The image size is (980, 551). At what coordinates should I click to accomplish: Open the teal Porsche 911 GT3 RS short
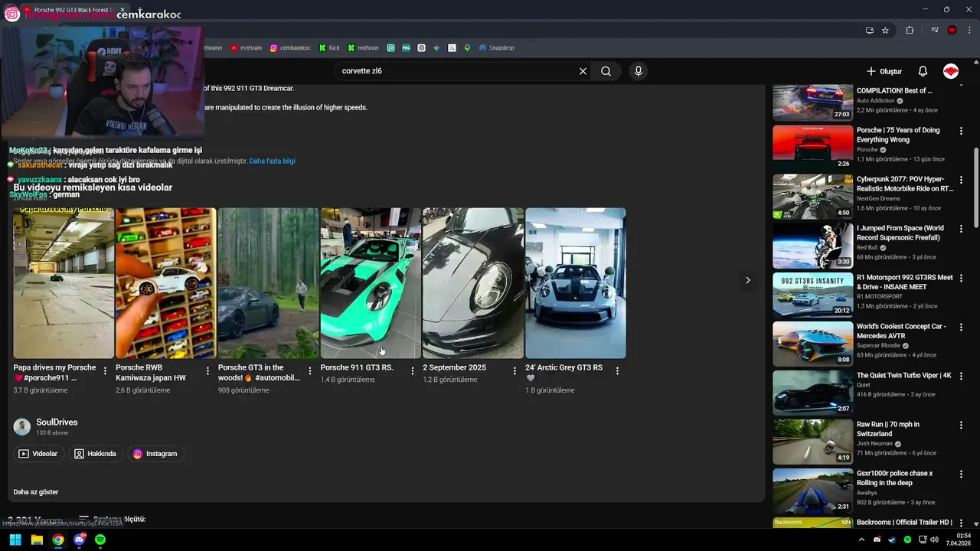pyautogui.click(x=371, y=283)
